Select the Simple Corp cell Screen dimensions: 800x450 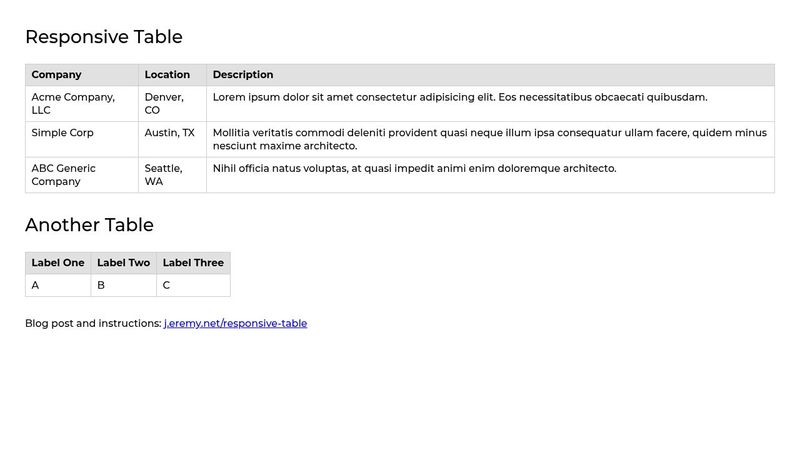point(63,133)
